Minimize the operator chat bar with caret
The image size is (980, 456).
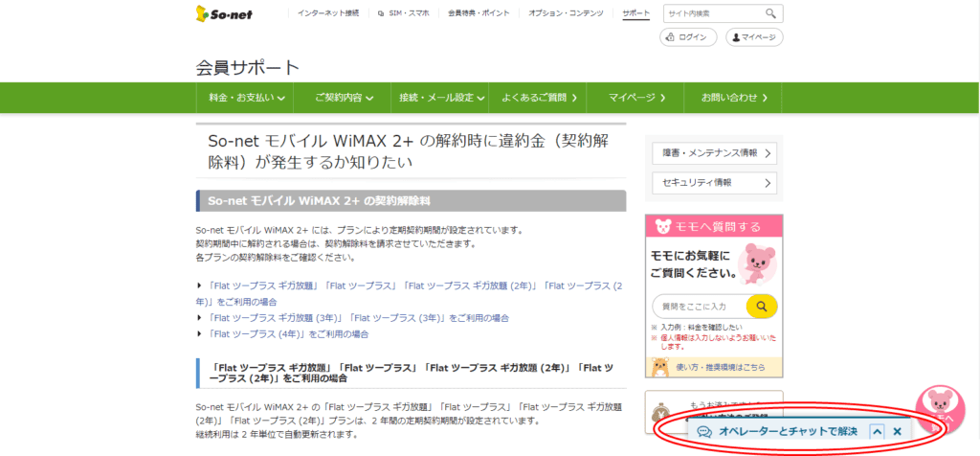878,432
